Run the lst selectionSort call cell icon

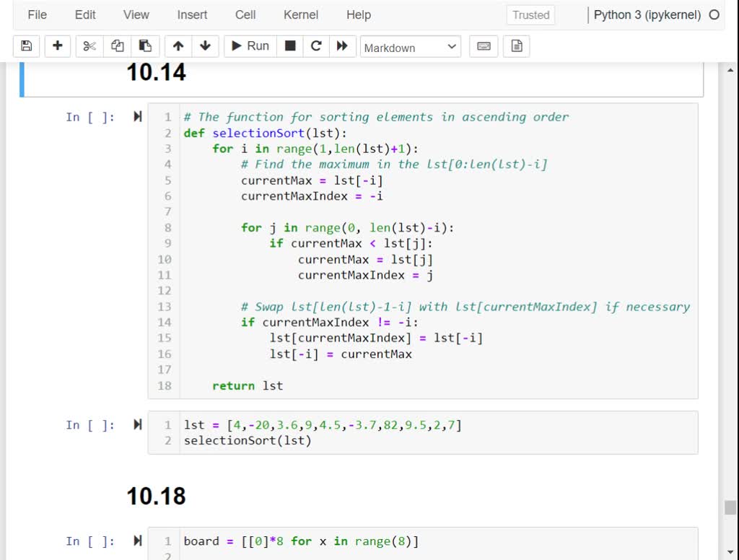tap(137, 425)
